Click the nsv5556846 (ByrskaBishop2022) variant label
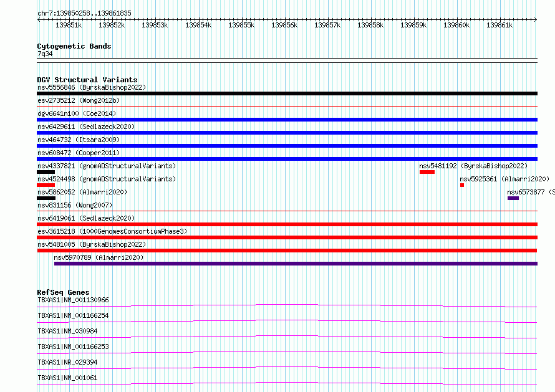This screenshot has width=555, height=392. [92, 87]
